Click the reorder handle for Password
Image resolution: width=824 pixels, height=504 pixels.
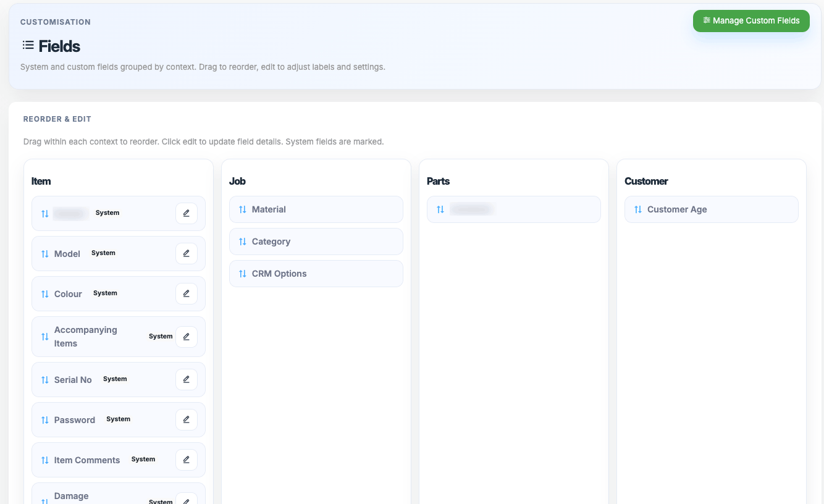[x=45, y=420]
